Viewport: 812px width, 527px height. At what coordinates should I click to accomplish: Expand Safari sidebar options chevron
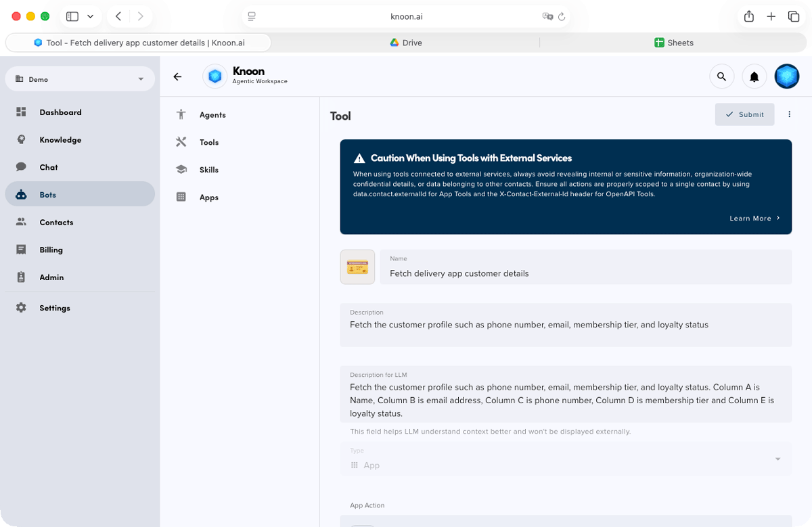coord(90,16)
